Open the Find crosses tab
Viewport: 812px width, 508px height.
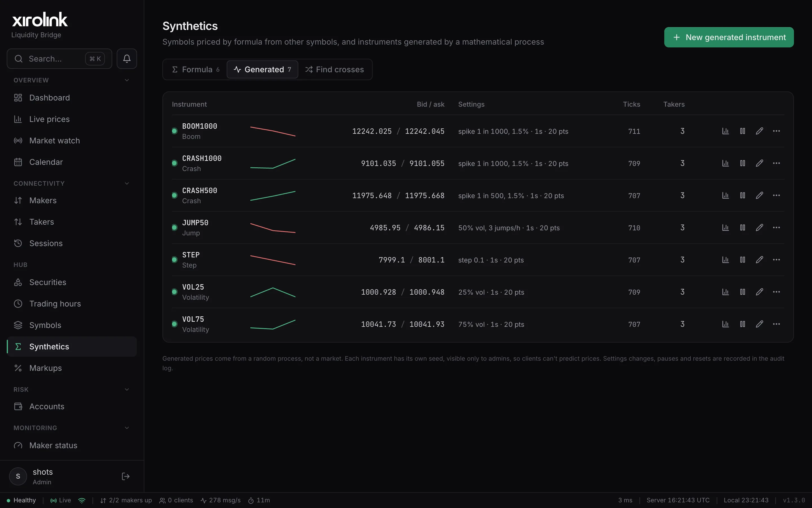tap(335, 69)
